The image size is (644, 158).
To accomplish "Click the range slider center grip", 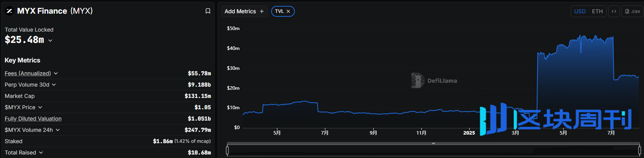I will 433,143.
